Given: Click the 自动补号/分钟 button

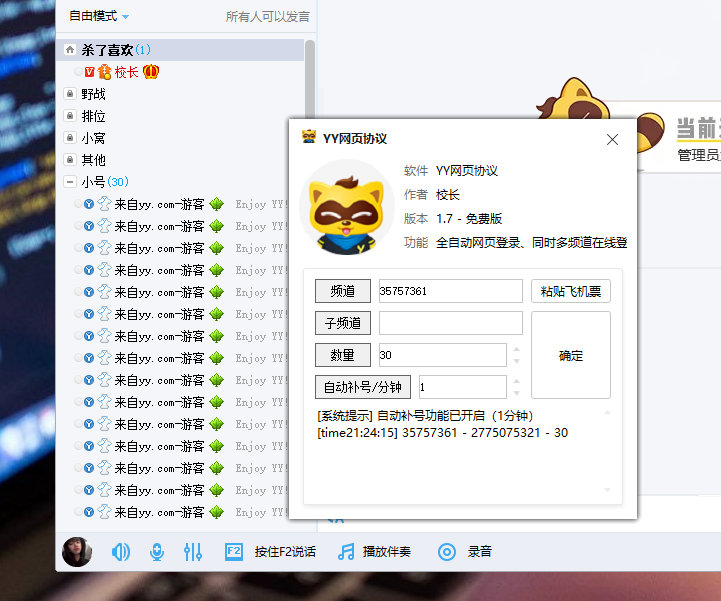Looking at the screenshot, I should (x=363, y=387).
